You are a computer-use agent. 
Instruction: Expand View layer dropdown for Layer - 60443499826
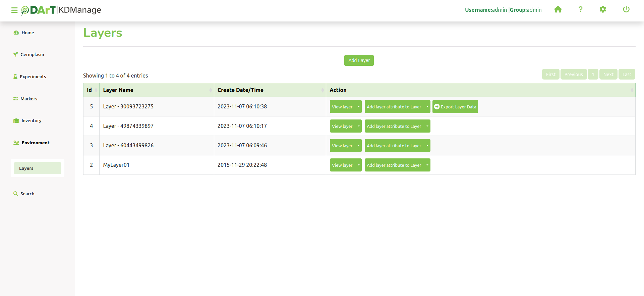click(x=358, y=146)
